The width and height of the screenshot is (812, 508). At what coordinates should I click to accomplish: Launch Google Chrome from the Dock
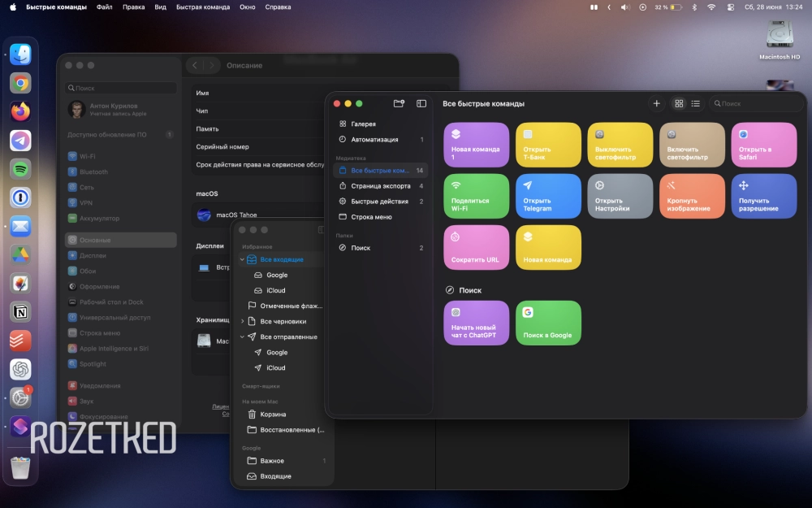coord(21,83)
